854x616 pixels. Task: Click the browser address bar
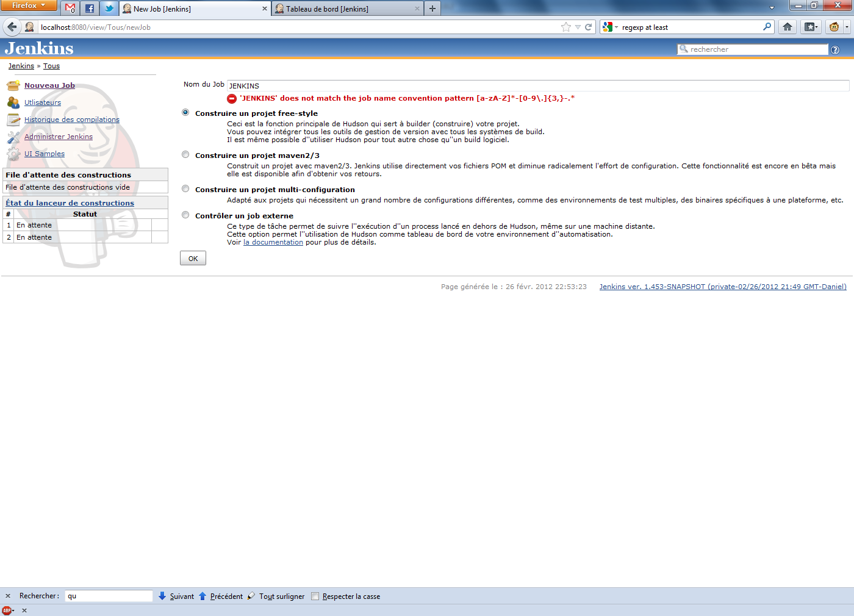299,27
